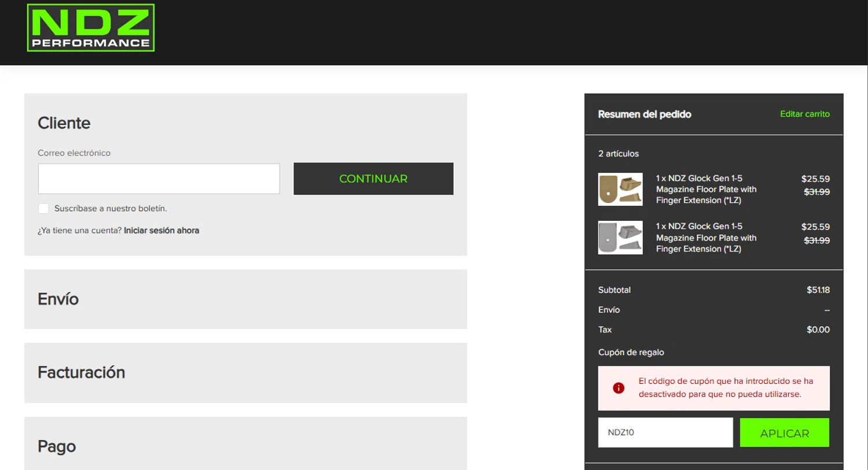Viewport: 868px width, 470px height.
Task: Click the 2 artículos count text
Action: tap(619, 153)
